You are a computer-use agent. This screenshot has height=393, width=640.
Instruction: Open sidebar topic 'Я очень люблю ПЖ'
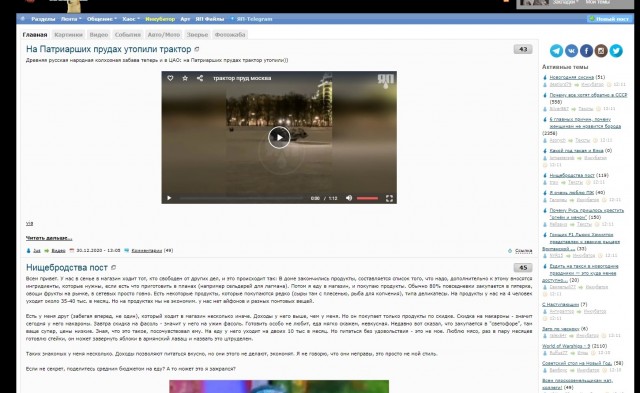pyautogui.click(x=571, y=193)
